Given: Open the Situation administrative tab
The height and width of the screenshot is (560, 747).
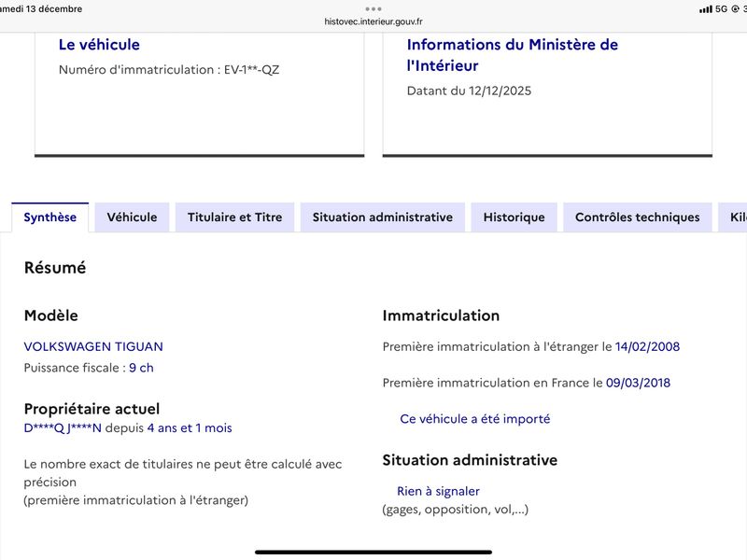Looking at the screenshot, I should [x=382, y=217].
